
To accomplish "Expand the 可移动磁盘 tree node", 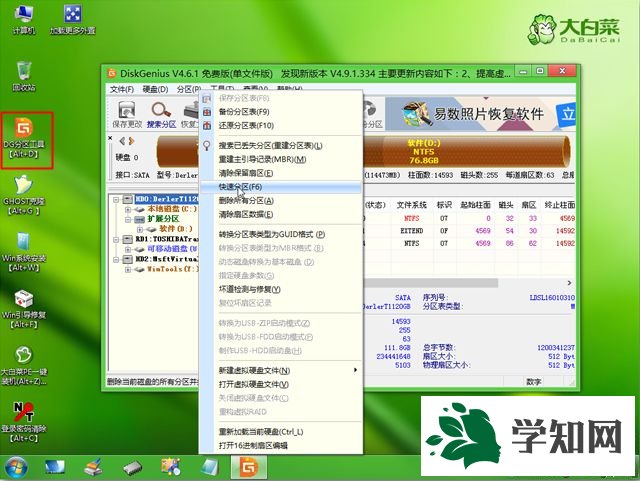I will click(x=128, y=249).
